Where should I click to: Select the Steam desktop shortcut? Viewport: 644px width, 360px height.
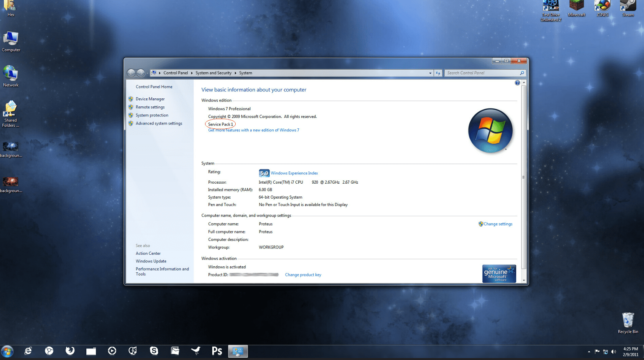pyautogui.click(x=628, y=9)
